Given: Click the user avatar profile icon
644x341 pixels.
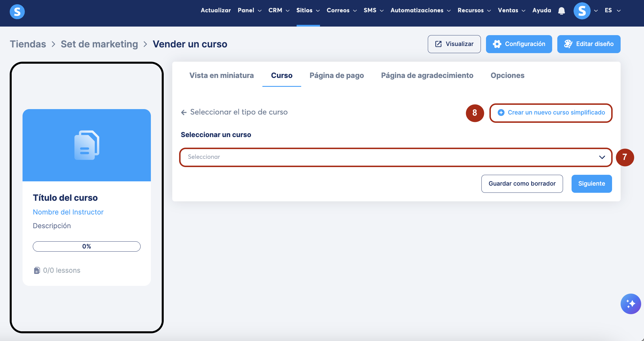Looking at the screenshot, I should (x=582, y=11).
